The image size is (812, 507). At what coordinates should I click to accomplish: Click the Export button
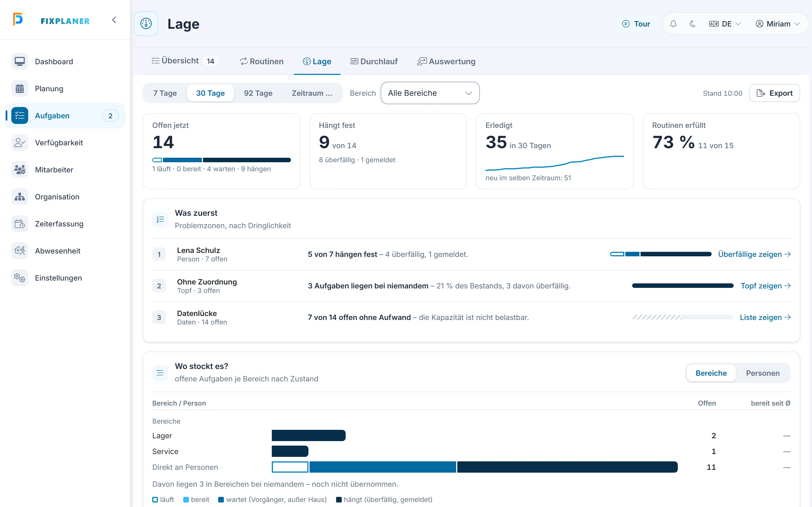click(x=775, y=93)
